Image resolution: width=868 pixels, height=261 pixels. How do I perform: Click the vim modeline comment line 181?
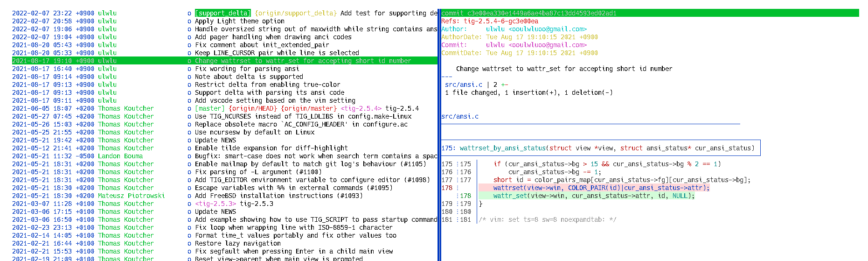[529, 219]
